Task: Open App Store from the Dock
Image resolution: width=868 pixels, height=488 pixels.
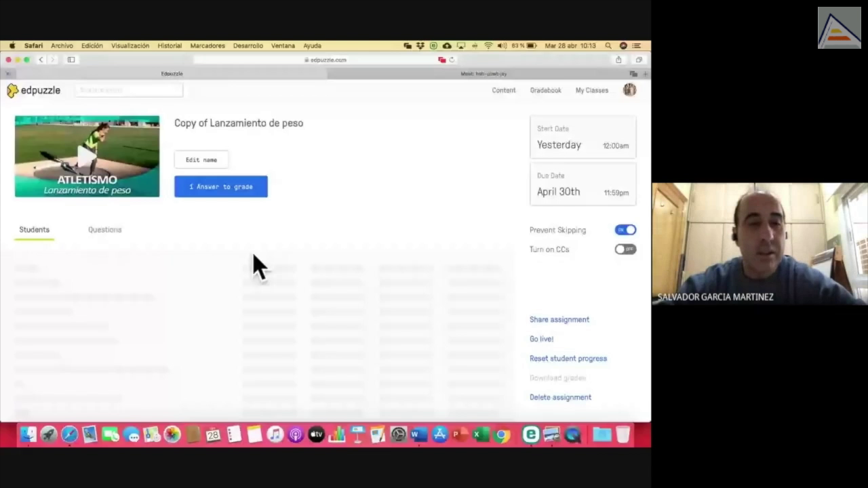Action: pos(439,434)
